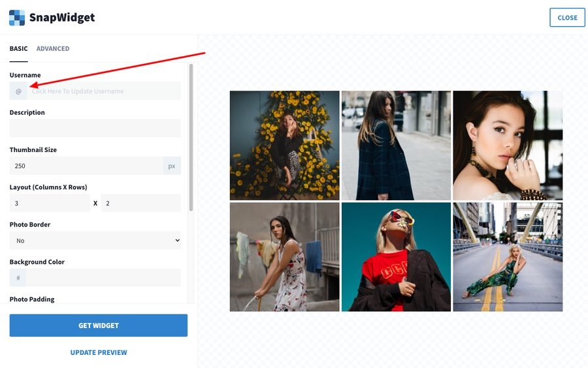Focus the Description text field
This screenshot has width=588, height=368.
click(x=95, y=129)
